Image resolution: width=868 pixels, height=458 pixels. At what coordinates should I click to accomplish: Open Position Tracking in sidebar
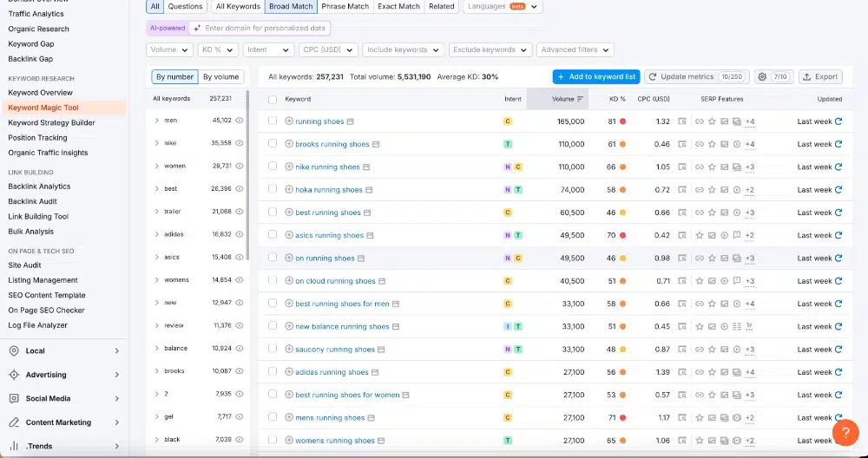point(37,138)
